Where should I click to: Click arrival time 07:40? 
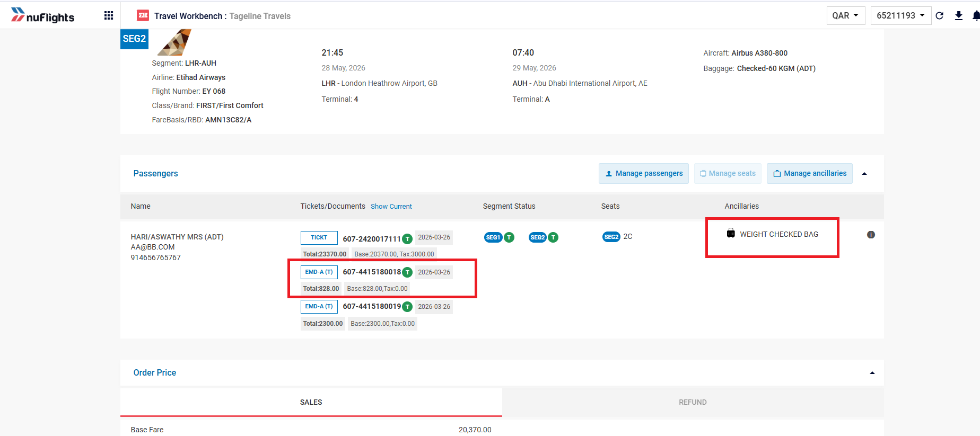point(523,52)
